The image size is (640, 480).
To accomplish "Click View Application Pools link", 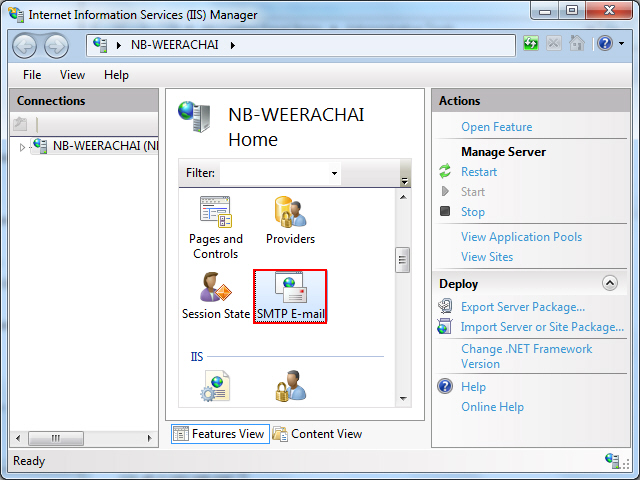I will [522, 237].
